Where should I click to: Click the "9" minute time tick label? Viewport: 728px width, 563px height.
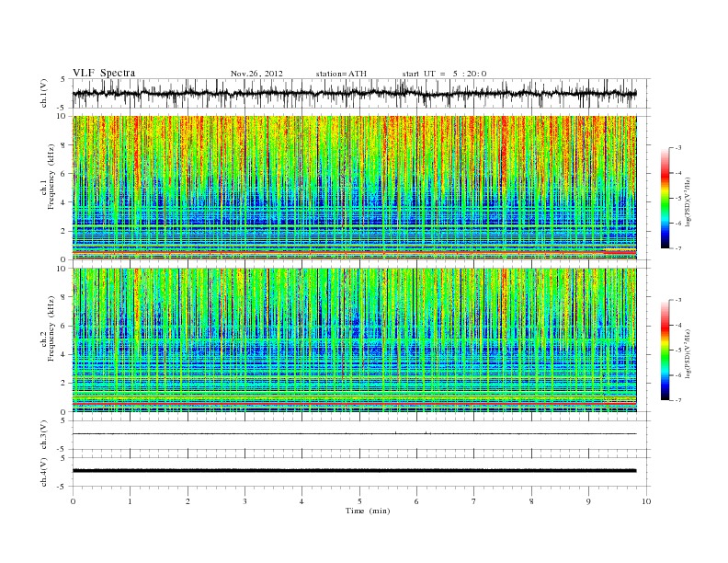point(588,501)
